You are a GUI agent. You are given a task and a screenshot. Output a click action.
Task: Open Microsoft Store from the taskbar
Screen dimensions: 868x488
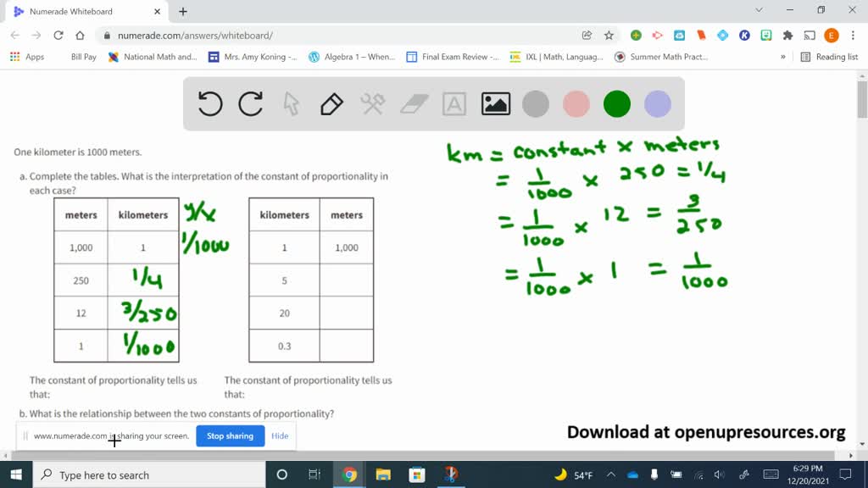coord(417,474)
